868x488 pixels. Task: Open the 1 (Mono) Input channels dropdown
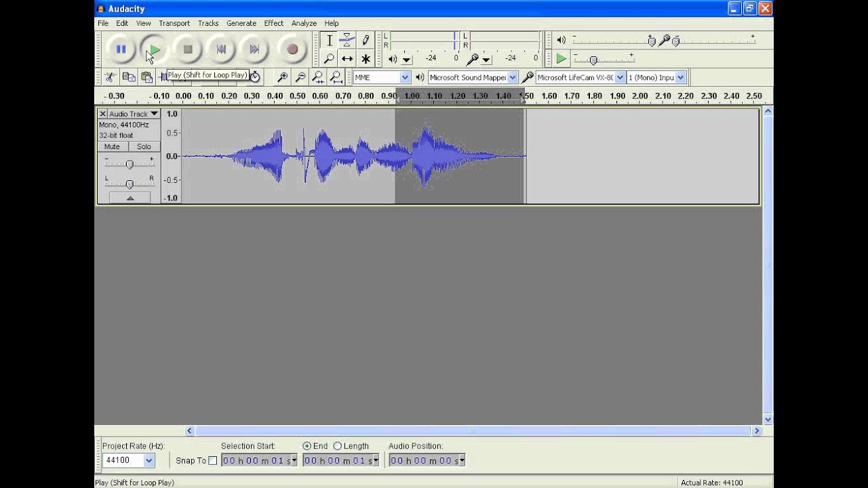(x=681, y=77)
